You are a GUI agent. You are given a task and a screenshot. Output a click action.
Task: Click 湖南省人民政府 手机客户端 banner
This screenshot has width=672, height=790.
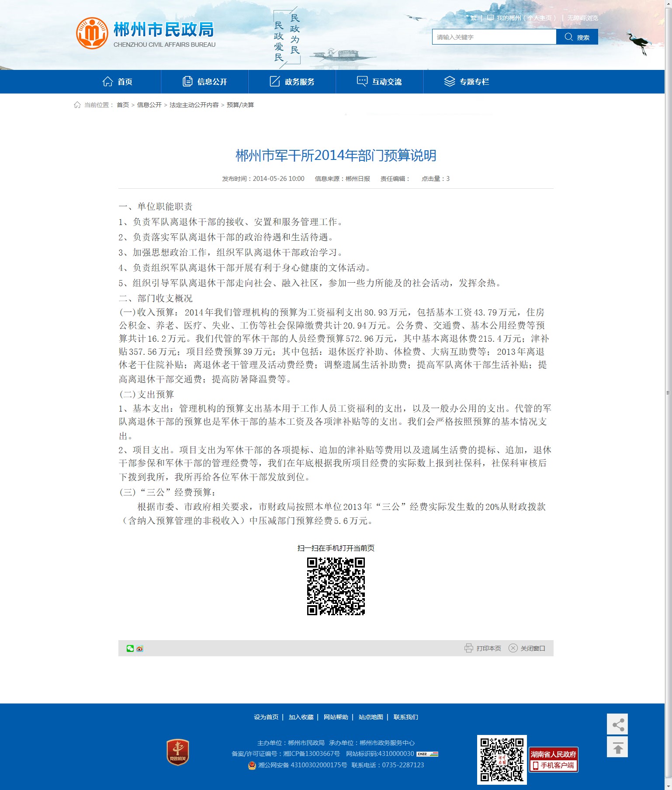(x=554, y=759)
